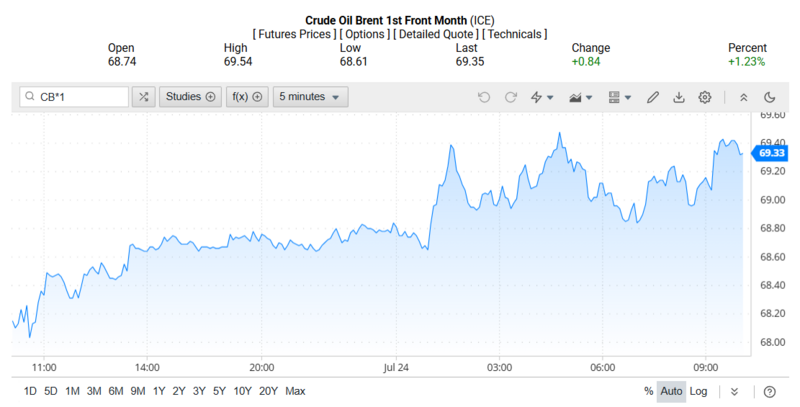The height and width of the screenshot is (407, 800).
Task: Switch to the Max time range
Action: 295,391
